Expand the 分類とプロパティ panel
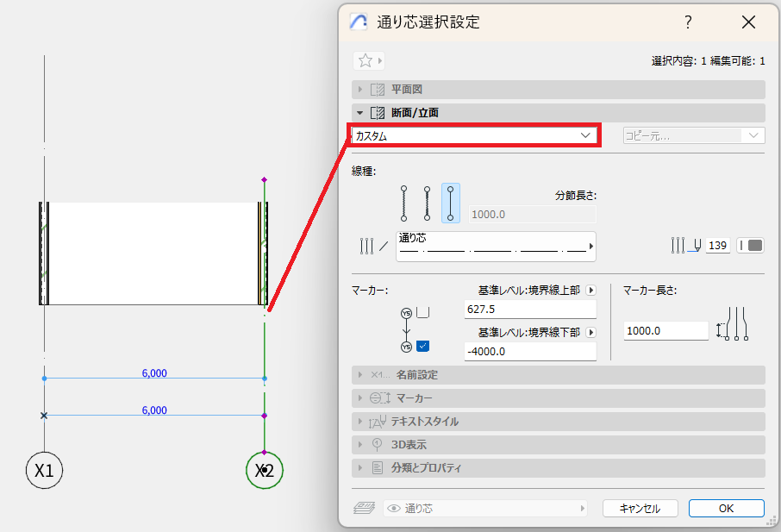Screen dimensions: 781x532 (559, 468)
